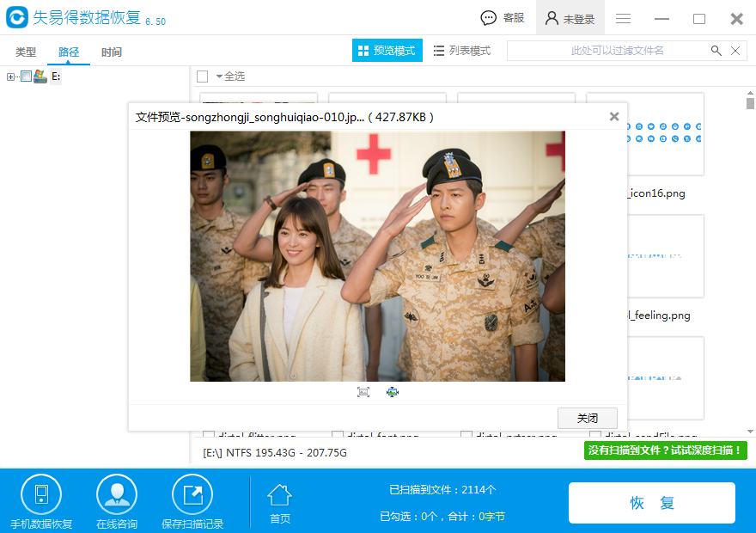Click the _icon16.png file name
Screen dimensions: 756x533
[656, 193]
